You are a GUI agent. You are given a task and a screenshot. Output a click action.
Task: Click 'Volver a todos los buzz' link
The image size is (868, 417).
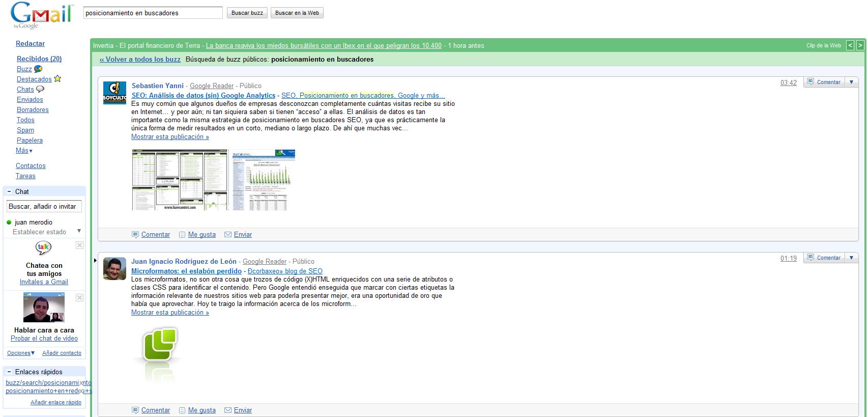(140, 59)
